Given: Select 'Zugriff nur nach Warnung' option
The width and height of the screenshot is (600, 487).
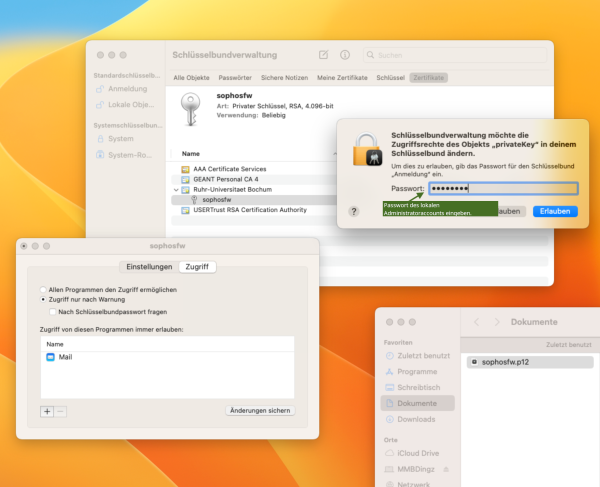Looking at the screenshot, I should (x=43, y=299).
